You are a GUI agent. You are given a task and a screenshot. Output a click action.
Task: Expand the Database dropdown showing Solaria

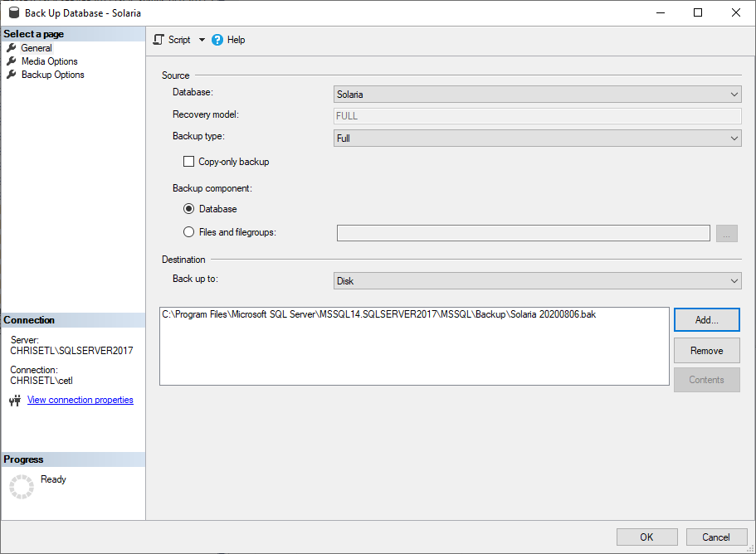pos(537,94)
